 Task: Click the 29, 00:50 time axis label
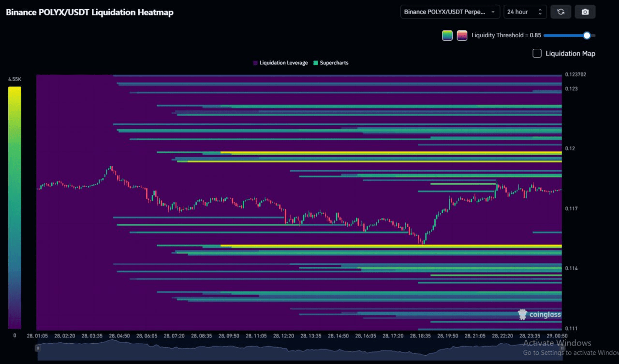(x=558, y=335)
